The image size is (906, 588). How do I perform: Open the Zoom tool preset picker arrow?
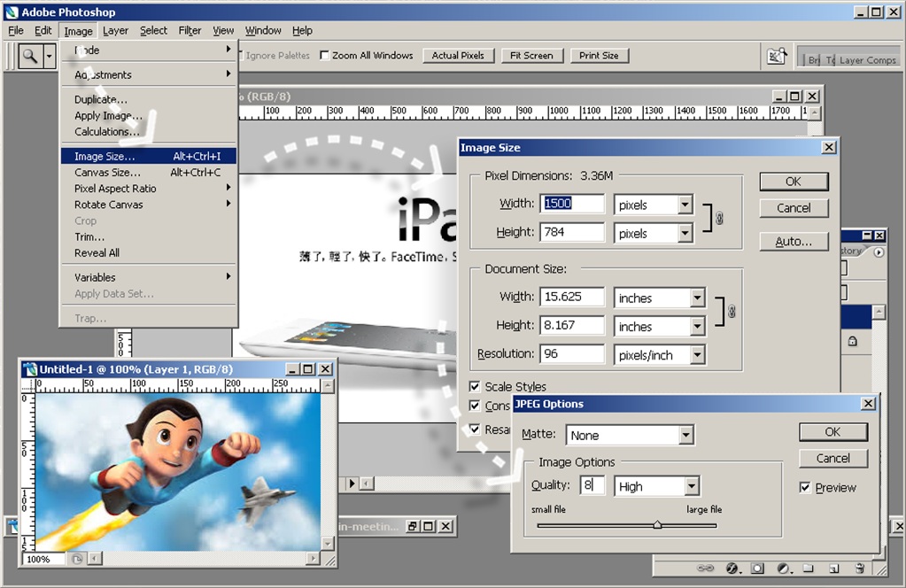pyautogui.click(x=50, y=57)
